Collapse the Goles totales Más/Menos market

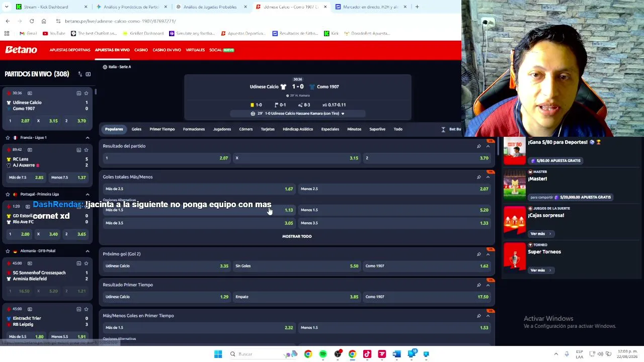pyautogui.click(x=488, y=177)
